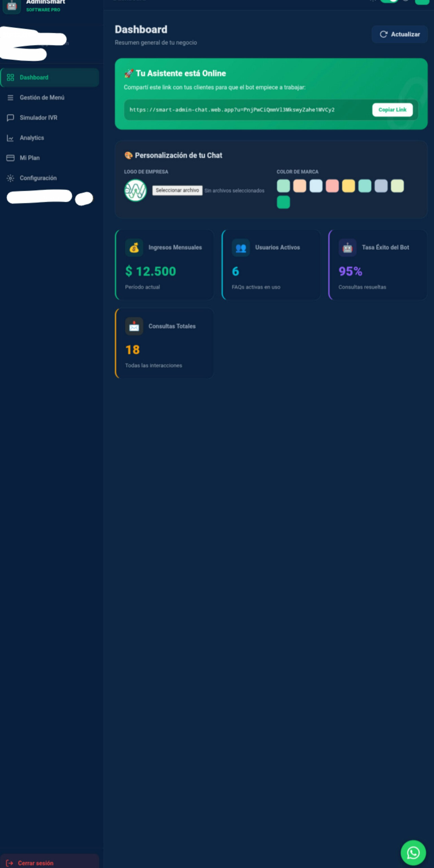Open Gestión de Menú in the sidebar
The height and width of the screenshot is (868, 434).
click(50, 98)
